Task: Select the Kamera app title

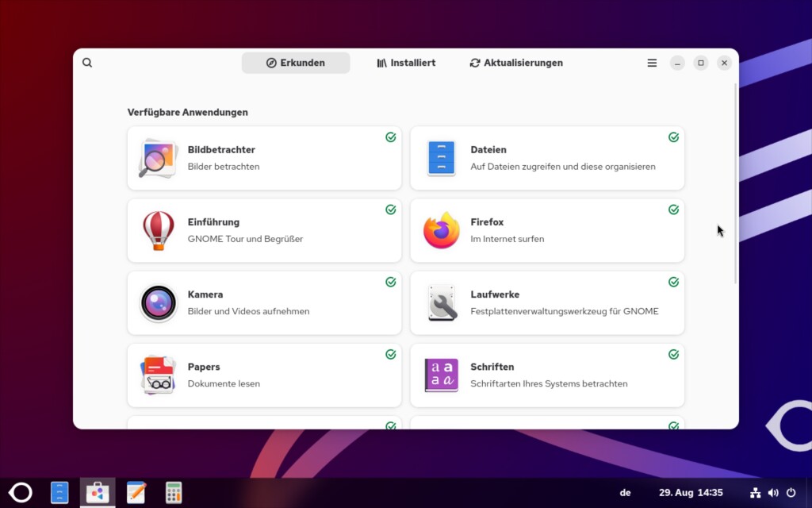Action: click(205, 294)
